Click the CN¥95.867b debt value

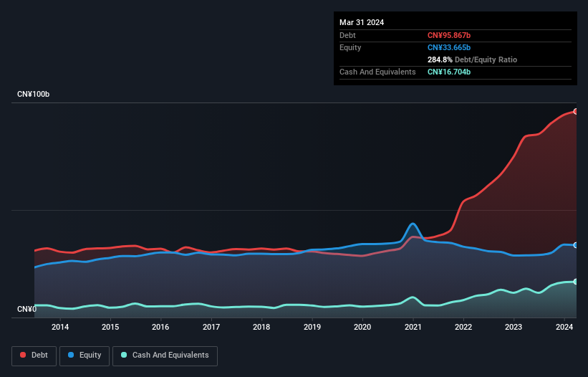tap(449, 35)
